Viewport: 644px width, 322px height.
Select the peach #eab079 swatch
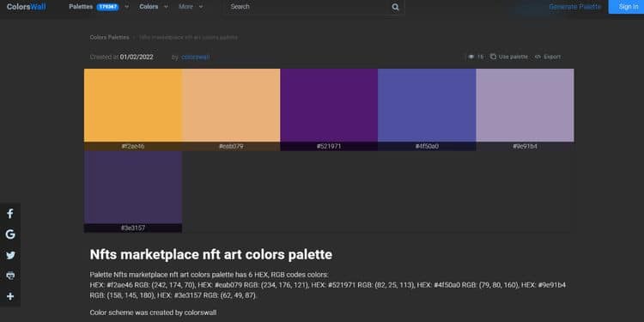[x=231, y=105]
